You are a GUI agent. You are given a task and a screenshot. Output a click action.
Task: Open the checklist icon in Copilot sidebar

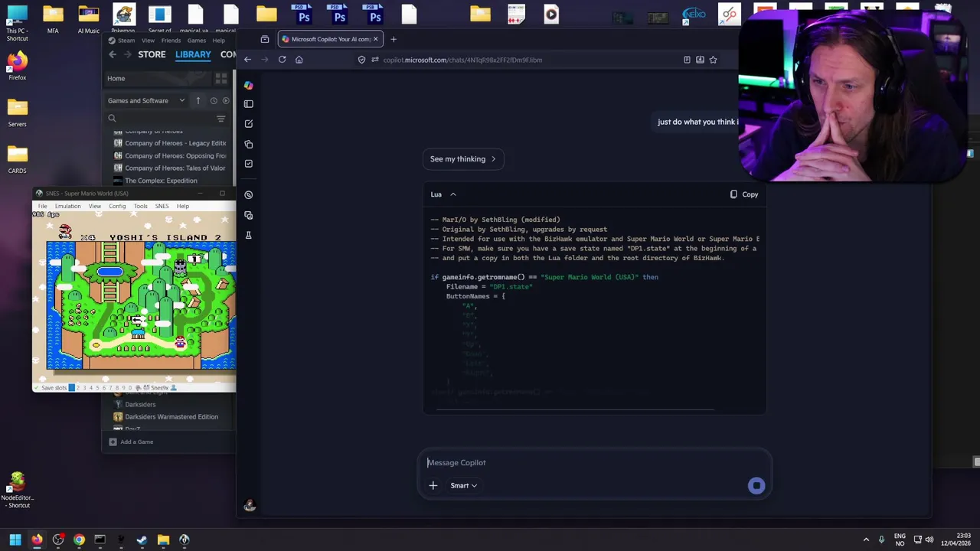[248, 164]
